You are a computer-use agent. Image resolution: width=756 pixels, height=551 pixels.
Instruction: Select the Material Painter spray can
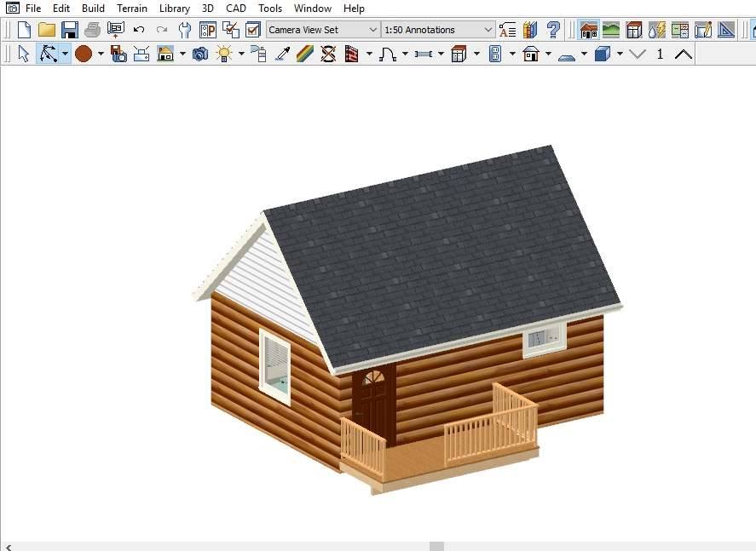tap(259, 54)
